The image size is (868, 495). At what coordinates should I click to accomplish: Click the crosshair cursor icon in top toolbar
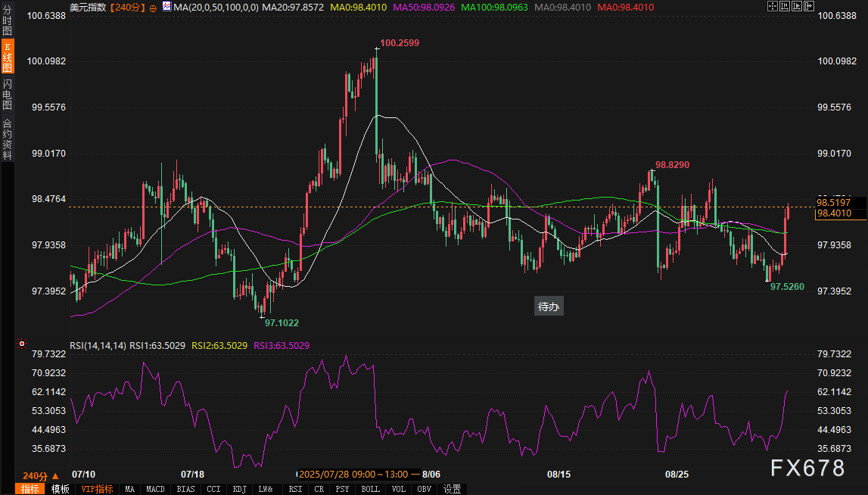pos(772,7)
